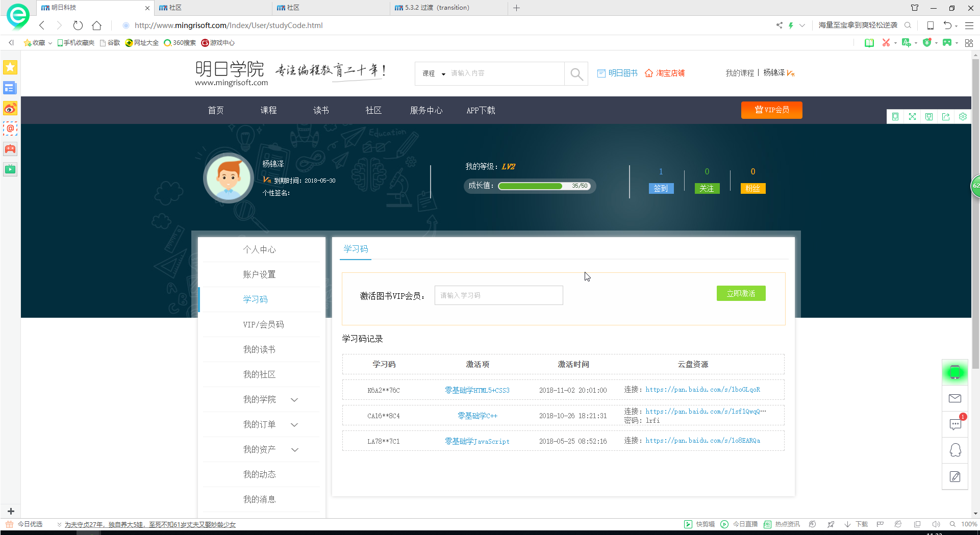The image size is (980, 535).
Task: Select 首页 in navigation bar
Action: (x=216, y=110)
